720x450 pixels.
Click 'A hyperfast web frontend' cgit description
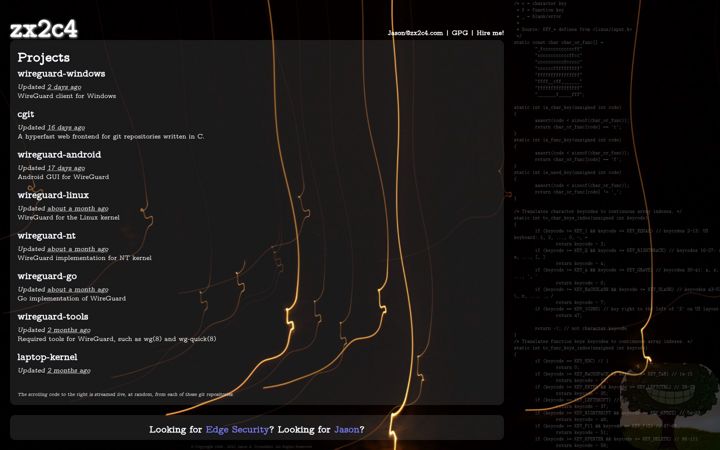[111, 136]
